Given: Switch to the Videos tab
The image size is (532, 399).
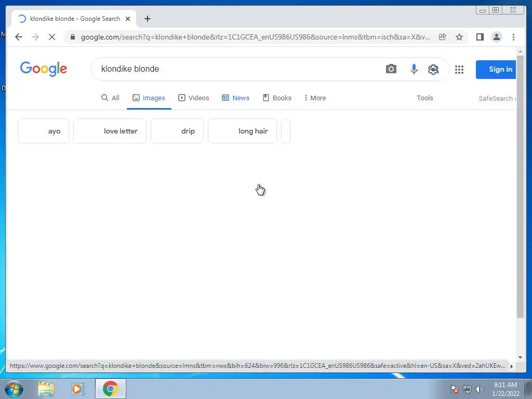Looking at the screenshot, I should [194, 98].
